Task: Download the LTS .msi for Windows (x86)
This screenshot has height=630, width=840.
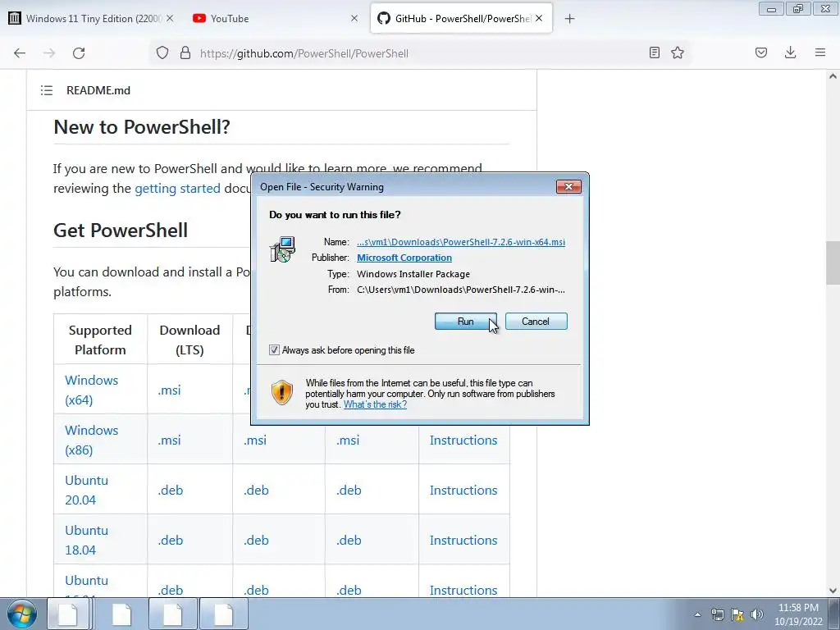Action: pyautogui.click(x=169, y=441)
